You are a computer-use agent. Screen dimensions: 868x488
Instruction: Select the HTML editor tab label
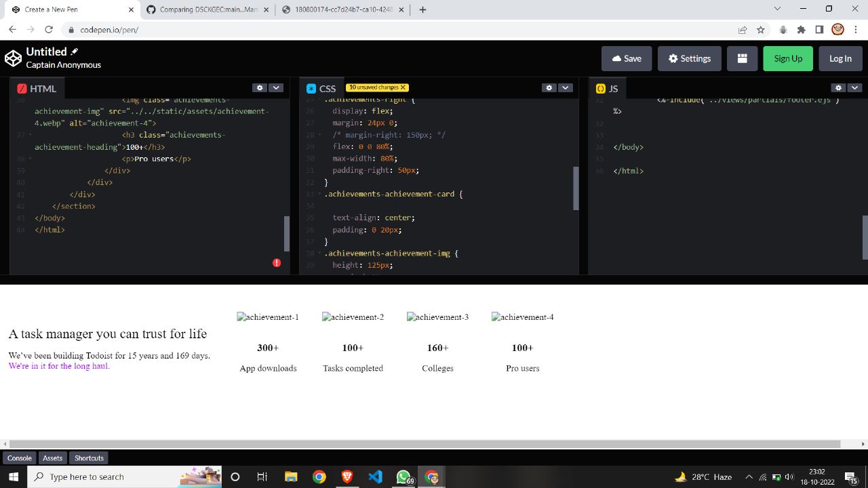[37, 89]
